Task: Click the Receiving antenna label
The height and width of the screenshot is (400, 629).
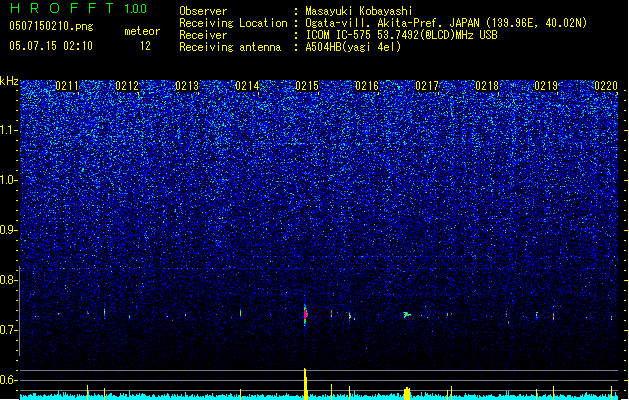Action: pos(230,47)
